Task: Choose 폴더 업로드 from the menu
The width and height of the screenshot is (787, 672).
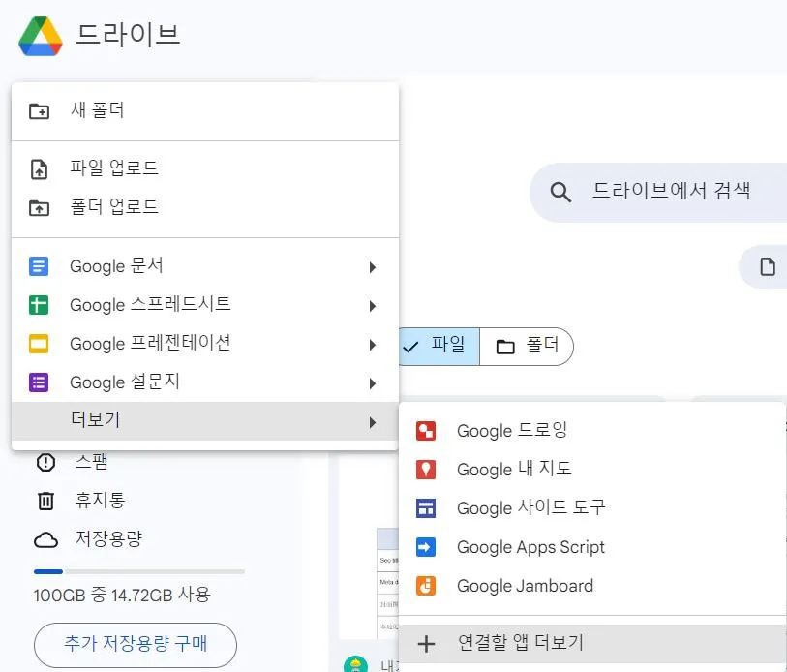Action: click(x=205, y=208)
